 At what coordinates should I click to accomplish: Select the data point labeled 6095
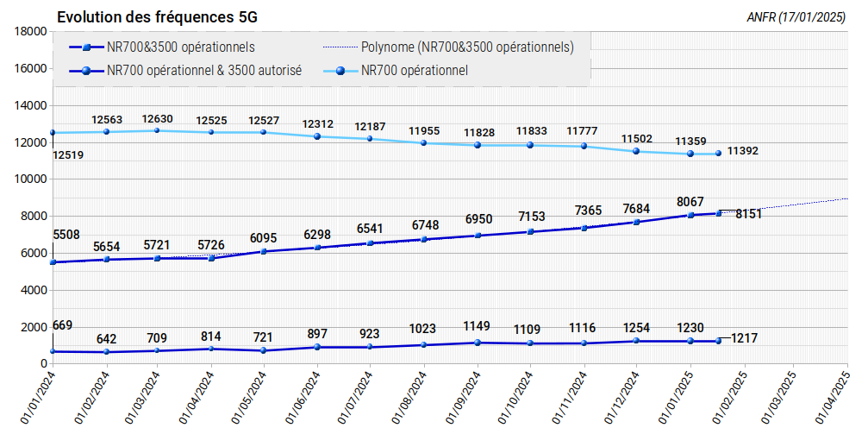264,251
